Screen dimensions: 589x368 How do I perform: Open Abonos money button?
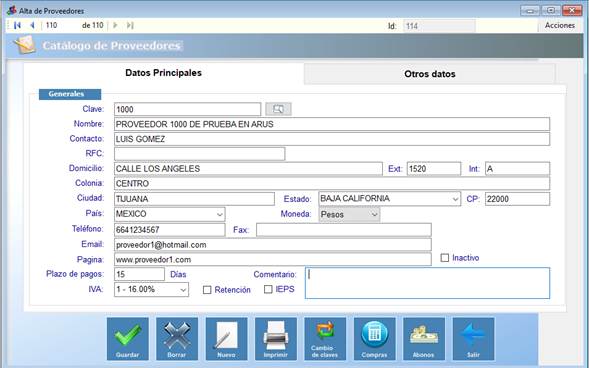click(x=424, y=339)
